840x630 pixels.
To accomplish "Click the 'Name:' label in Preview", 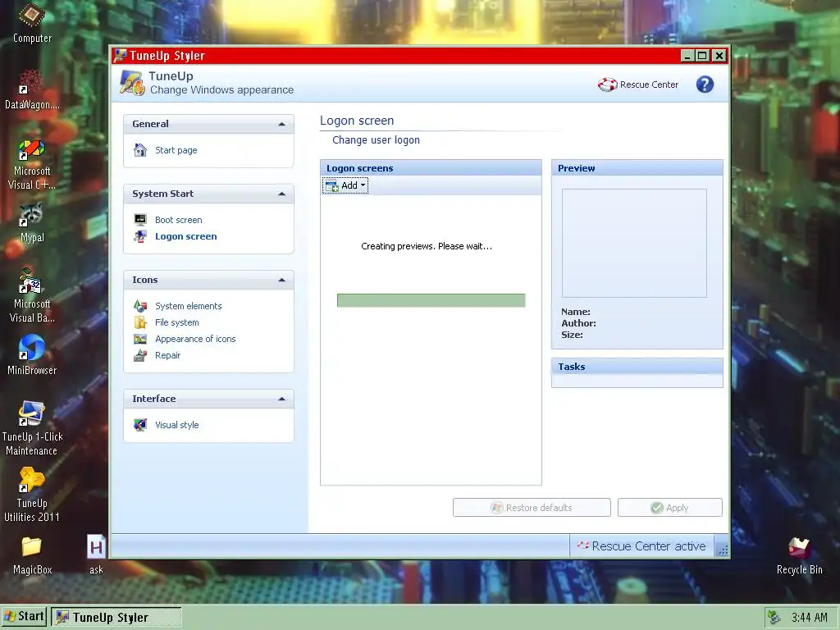I will tap(576, 312).
